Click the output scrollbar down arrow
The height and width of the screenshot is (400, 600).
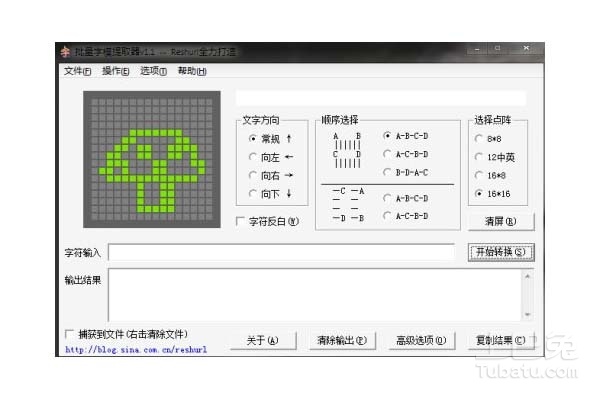527,315
